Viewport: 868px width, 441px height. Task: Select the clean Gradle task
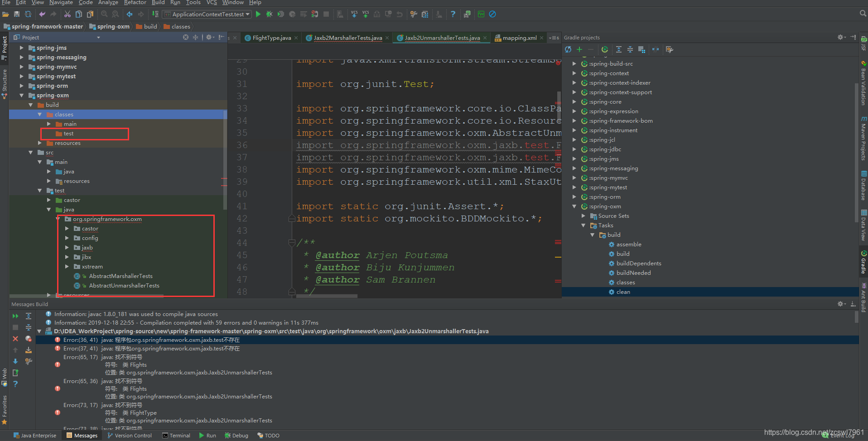(x=623, y=292)
